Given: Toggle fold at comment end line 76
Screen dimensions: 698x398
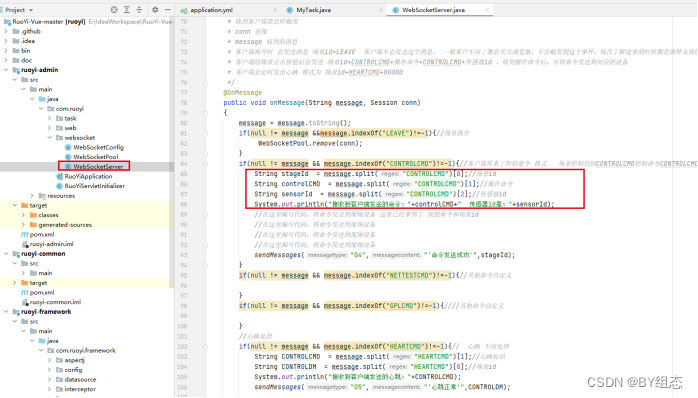Looking at the screenshot, I should click(205, 82).
